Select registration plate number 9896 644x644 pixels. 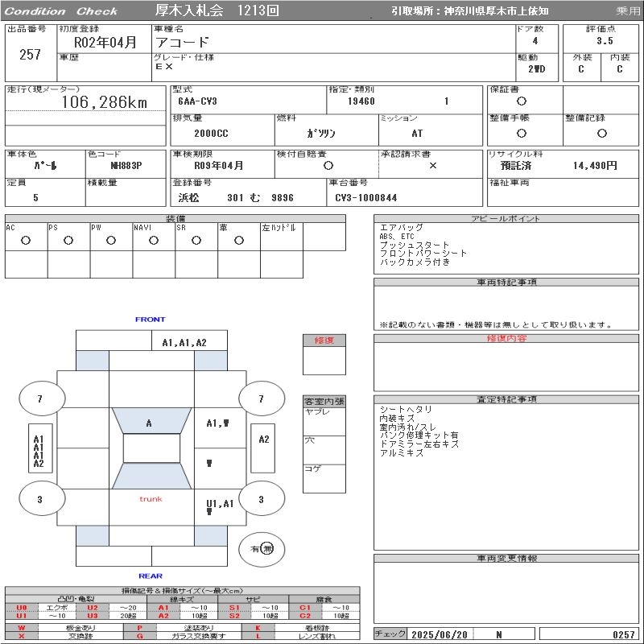pos(283,197)
